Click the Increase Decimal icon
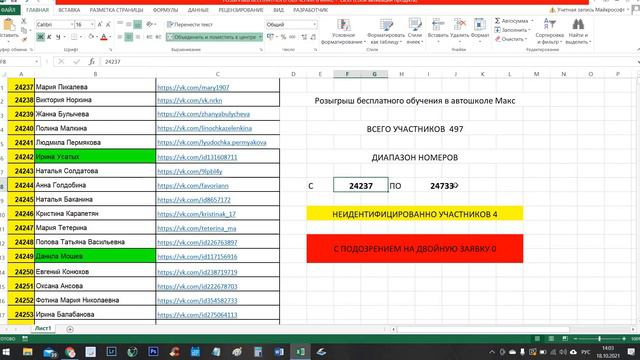 click(304, 37)
